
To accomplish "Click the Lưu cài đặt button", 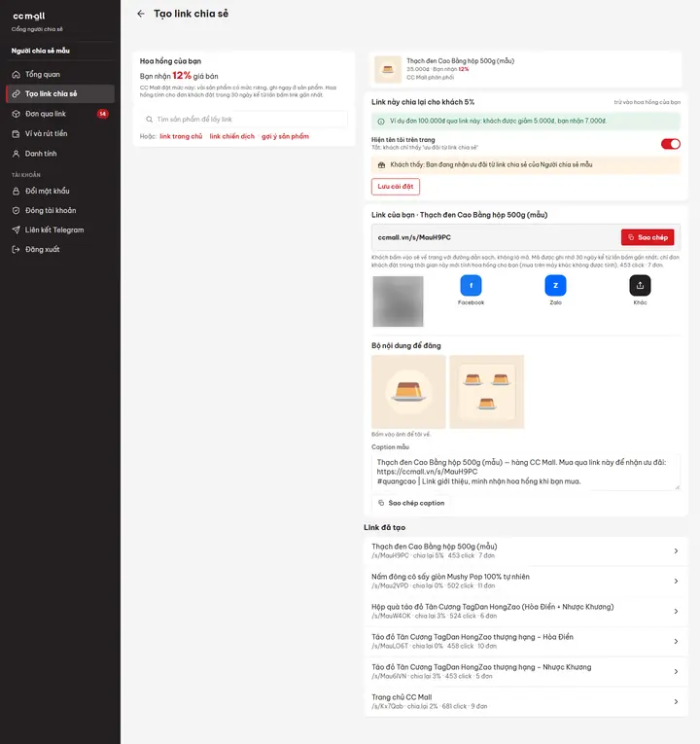I will coord(396,187).
